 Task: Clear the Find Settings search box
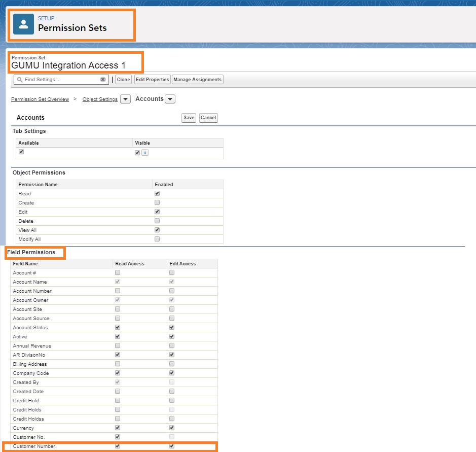[103, 79]
